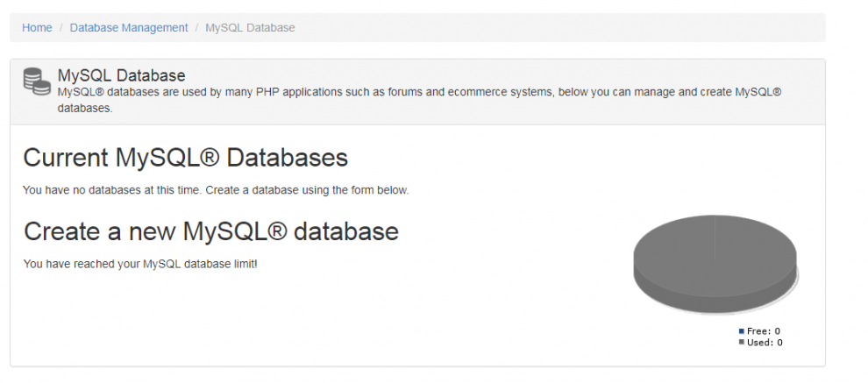Click the vertical divider line on pie chart
Image resolution: width=868 pixels, height=383 pixels.
tap(715, 237)
